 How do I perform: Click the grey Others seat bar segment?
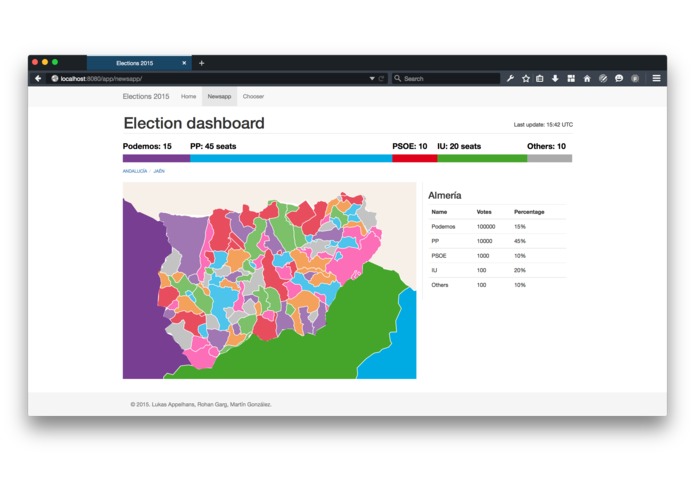550,158
